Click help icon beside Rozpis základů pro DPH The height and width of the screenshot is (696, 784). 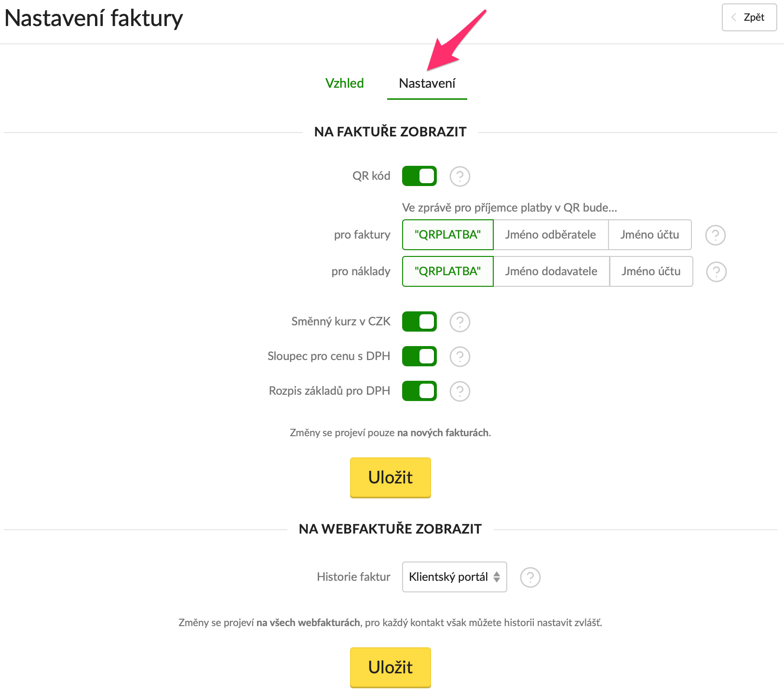(460, 391)
